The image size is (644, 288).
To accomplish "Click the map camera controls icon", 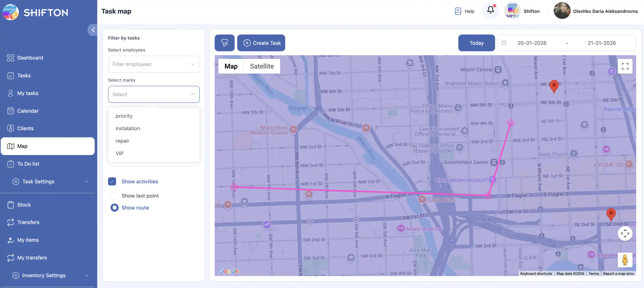I will 625,233.
